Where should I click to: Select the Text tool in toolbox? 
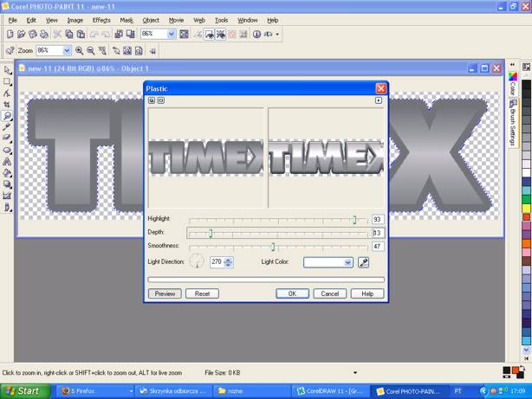8,161
